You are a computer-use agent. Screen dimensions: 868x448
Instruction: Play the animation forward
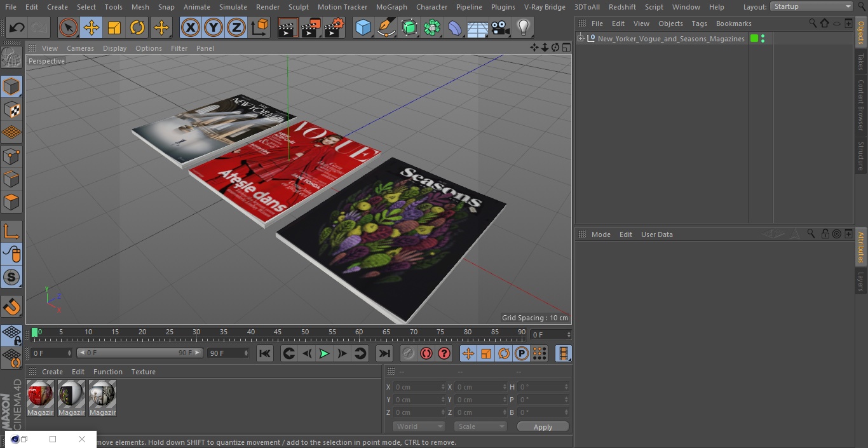(324, 353)
